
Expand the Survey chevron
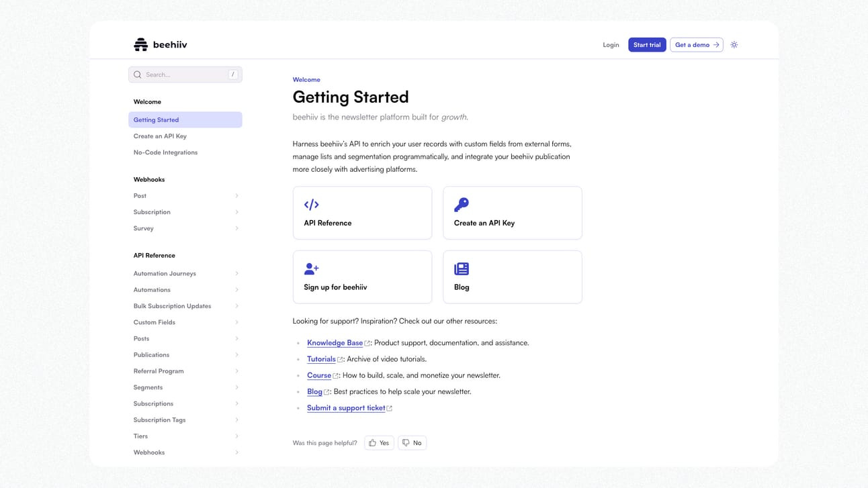coord(236,228)
